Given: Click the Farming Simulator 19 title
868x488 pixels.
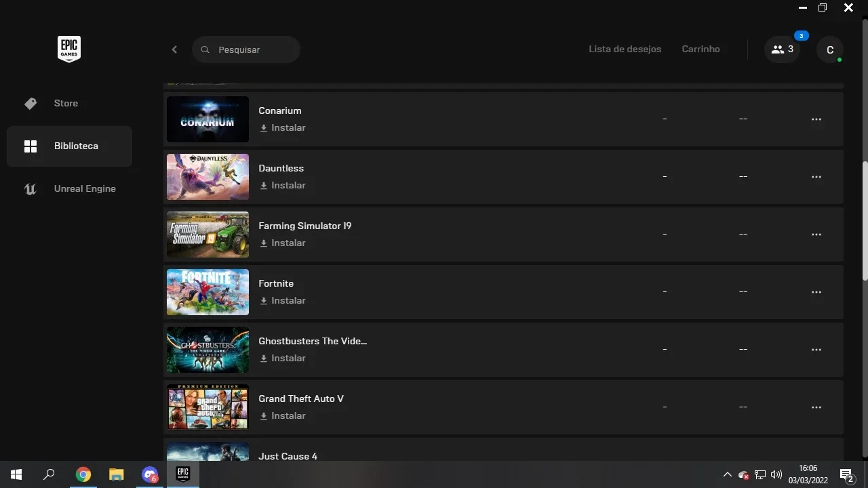Looking at the screenshot, I should pyautogui.click(x=305, y=226).
